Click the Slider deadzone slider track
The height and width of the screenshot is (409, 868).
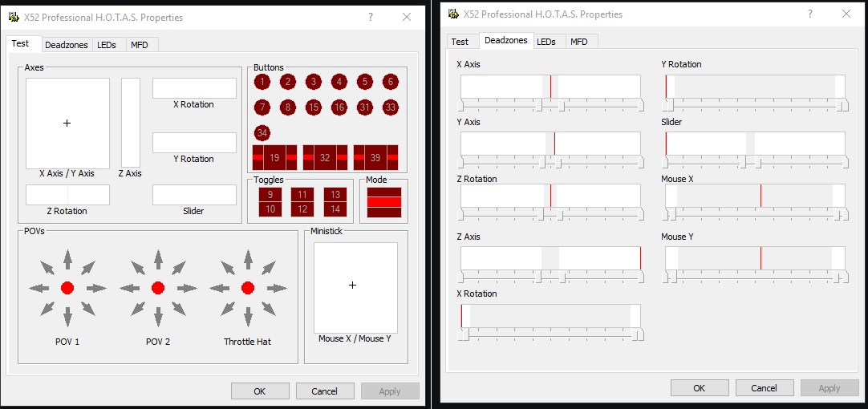pyautogui.click(x=756, y=162)
